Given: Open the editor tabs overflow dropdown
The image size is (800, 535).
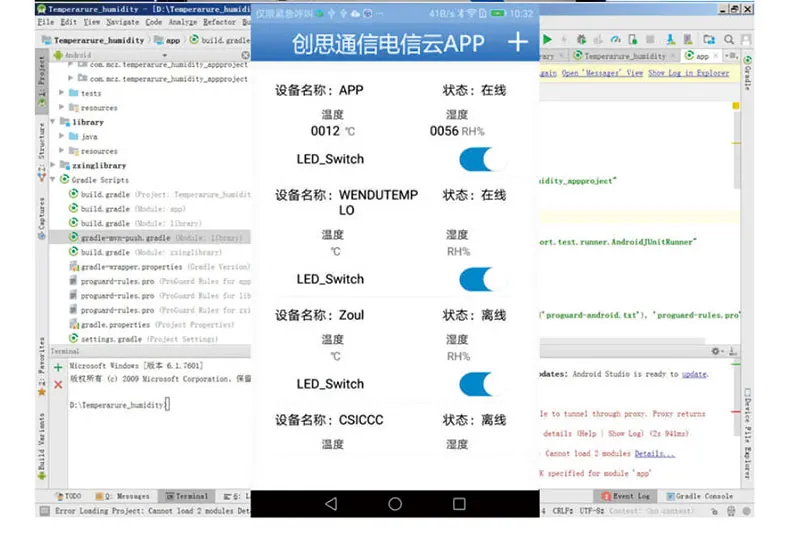Looking at the screenshot, I should [x=731, y=55].
